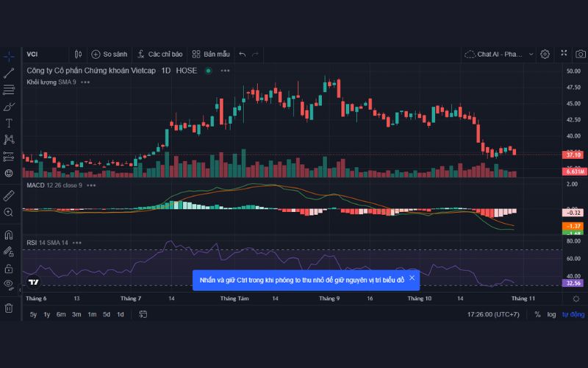Close the blue Ctrl zoom tip banner
The width and height of the screenshot is (588, 368).
click(412, 278)
